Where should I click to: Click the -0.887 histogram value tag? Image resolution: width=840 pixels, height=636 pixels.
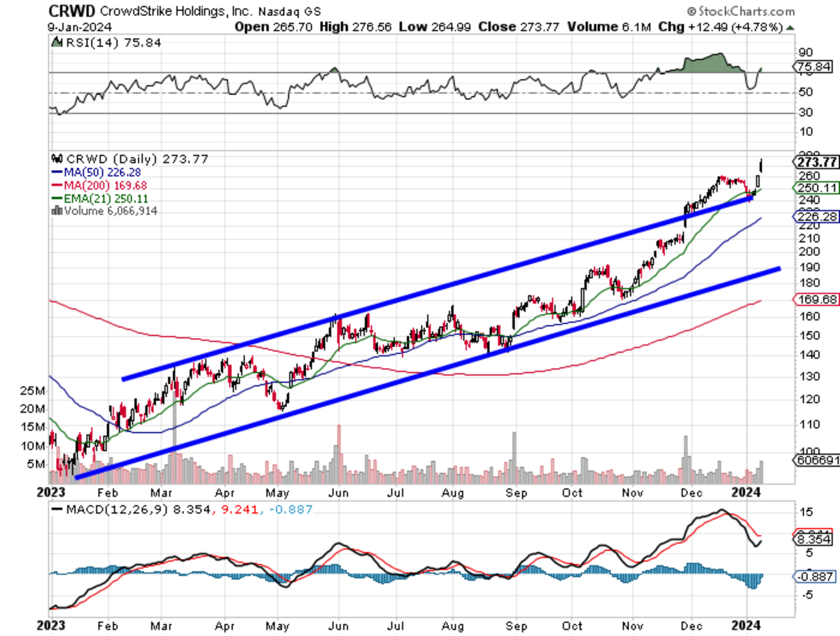coord(815,577)
